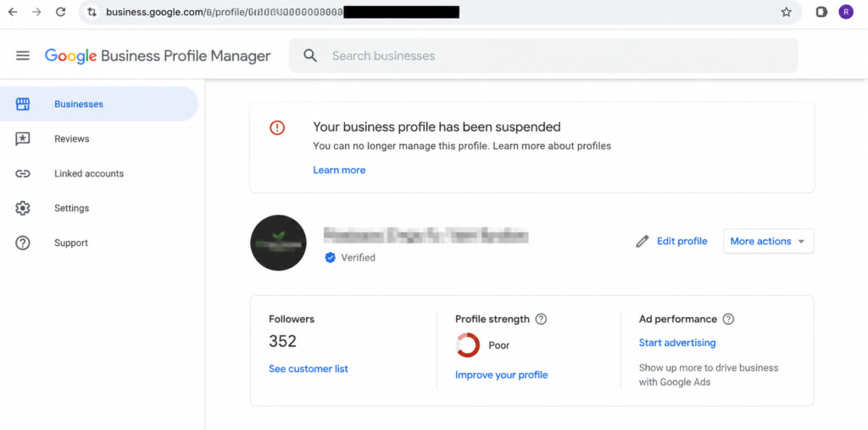Click Improve your profile link
This screenshot has width=868, height=430.
502,375
